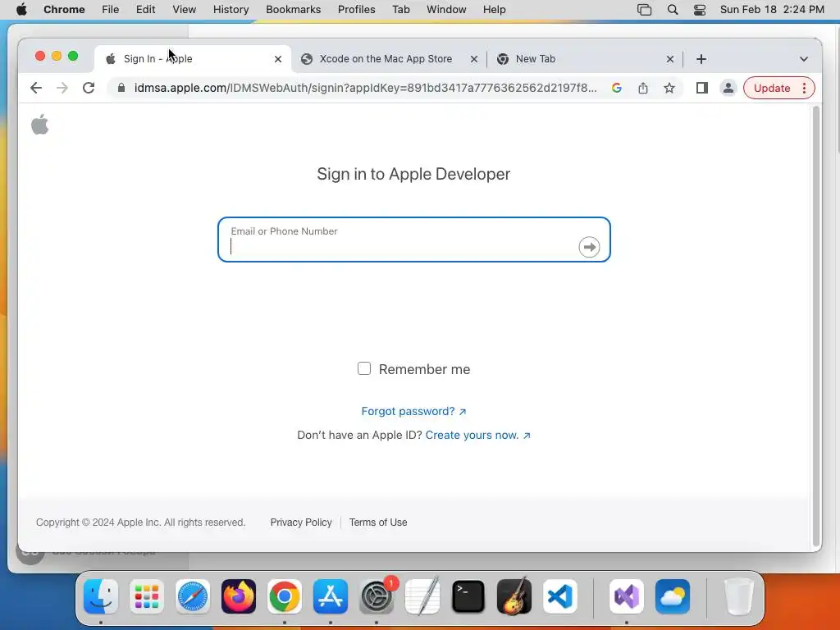840x630 pixels.
Task: Open Control Center in the menu bar
Action: click(x=699, y=10)
